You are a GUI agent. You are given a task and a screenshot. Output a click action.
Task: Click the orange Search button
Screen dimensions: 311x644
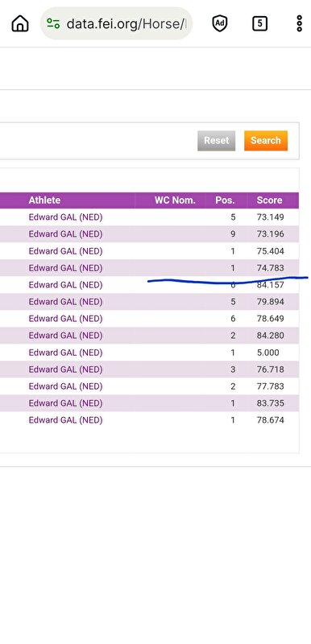(x=266, y=140)
